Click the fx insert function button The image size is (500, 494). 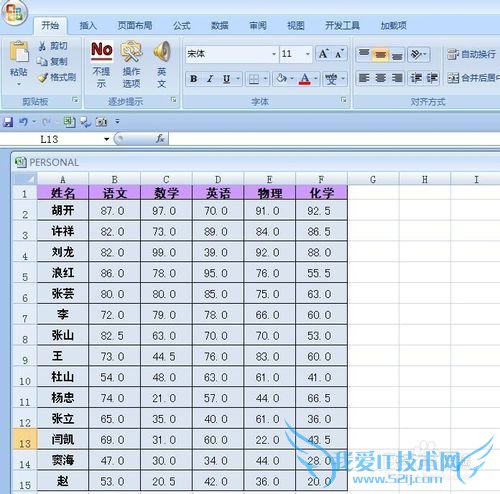tap(160, 138)
